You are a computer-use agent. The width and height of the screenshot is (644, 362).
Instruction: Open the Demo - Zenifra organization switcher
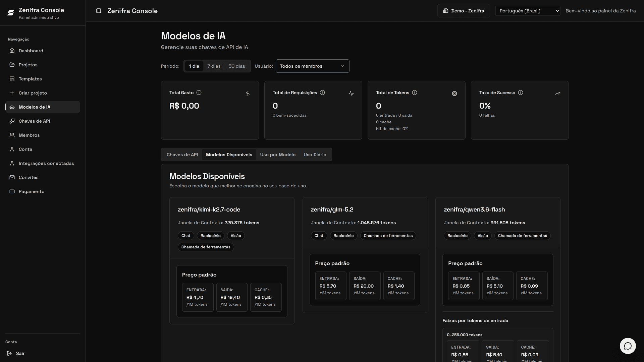(464, 11)
